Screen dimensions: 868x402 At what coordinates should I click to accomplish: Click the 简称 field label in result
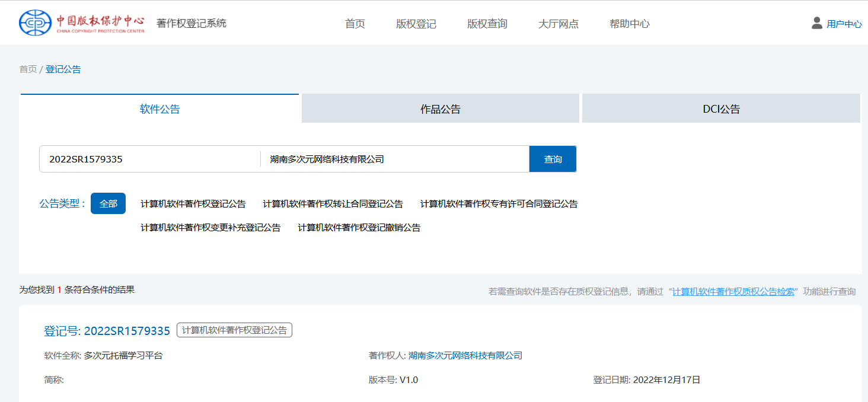[54, 380]
